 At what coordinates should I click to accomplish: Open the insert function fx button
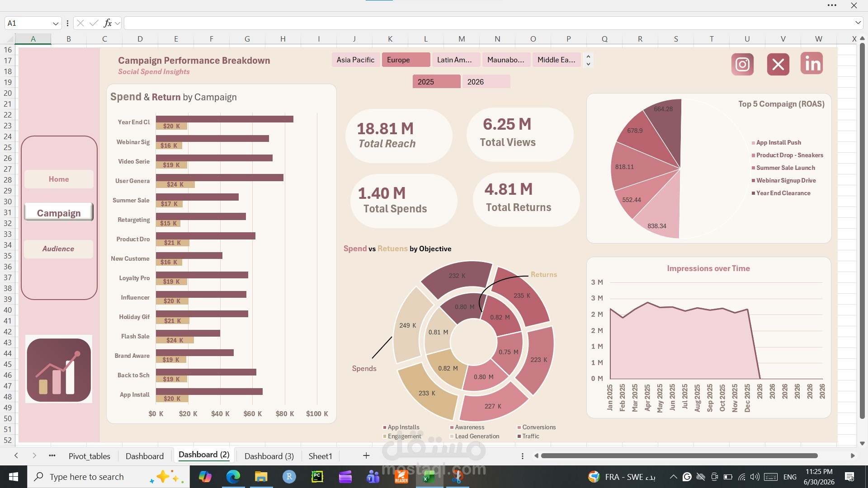pyautogui.click(x=108, y=23)
